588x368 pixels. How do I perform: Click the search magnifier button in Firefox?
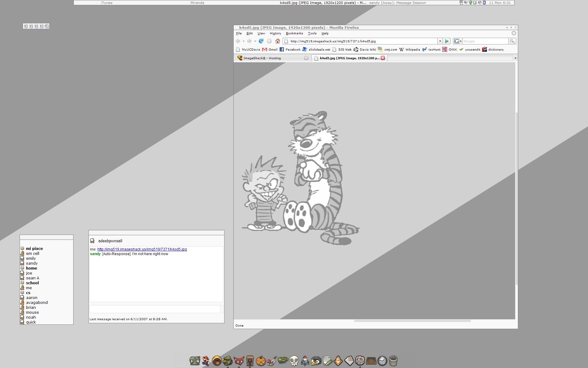[x=512, y=41]
